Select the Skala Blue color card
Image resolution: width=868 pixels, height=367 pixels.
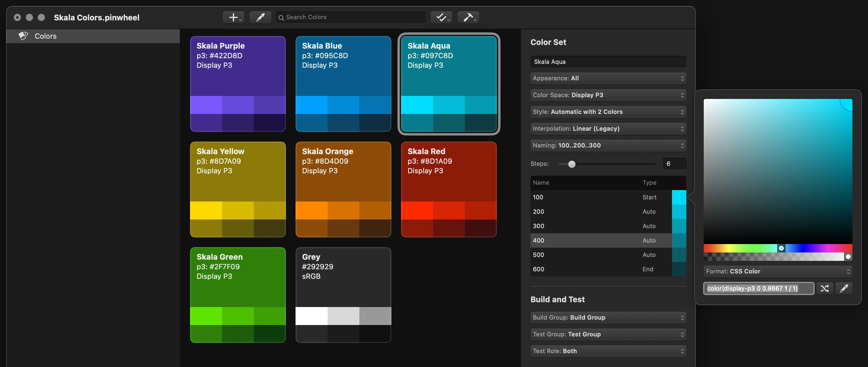[x=343, y=84]
